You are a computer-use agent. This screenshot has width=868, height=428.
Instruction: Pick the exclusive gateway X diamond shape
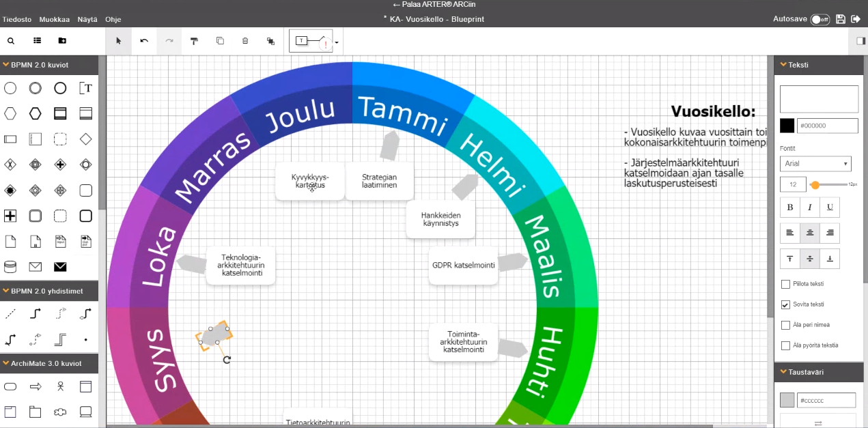point(10,165)
